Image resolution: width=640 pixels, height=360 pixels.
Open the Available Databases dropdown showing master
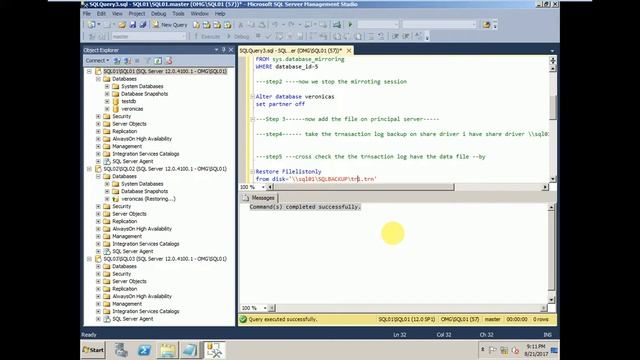tap(149, 36)
